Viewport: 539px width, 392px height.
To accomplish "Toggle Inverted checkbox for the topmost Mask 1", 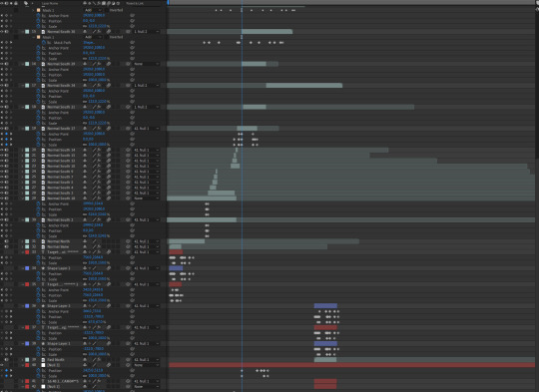I will coord(108,10).
